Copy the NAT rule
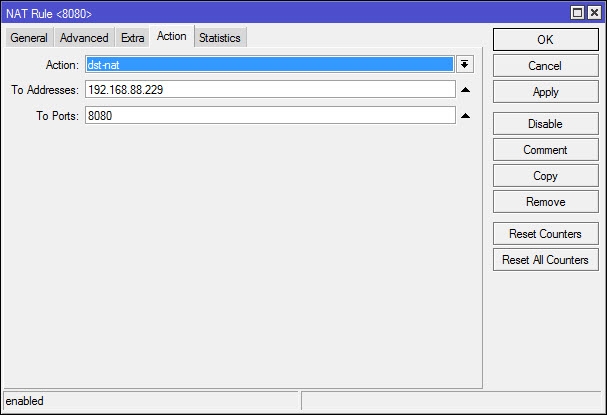607x416 pixels. click(x=545, y=176)
